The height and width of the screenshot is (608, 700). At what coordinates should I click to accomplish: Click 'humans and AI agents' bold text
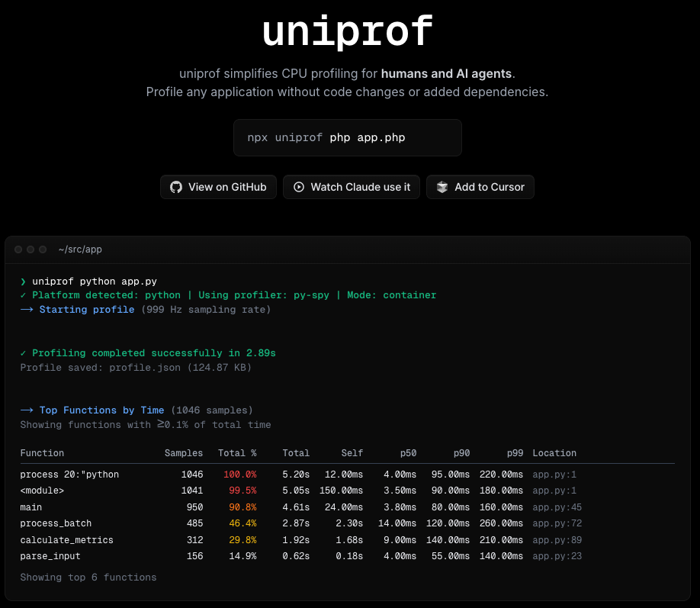(446, 73)
